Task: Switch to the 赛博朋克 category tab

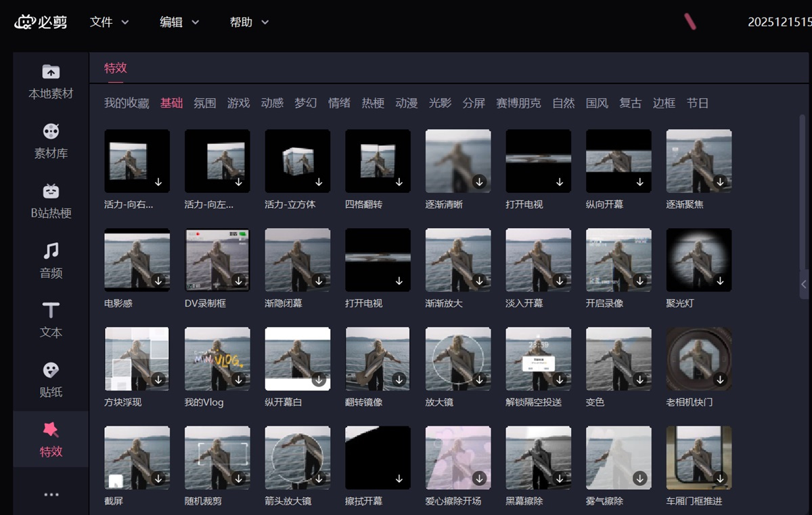Action: pos(518,103)
